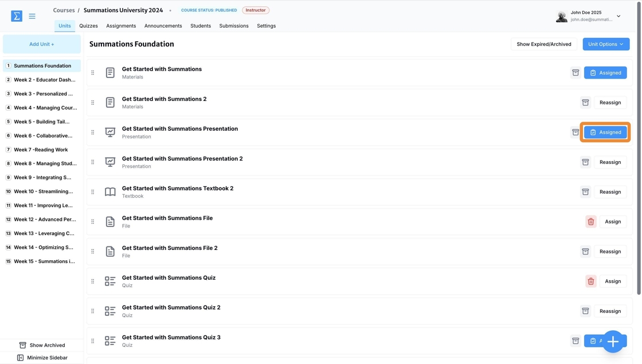Archive Get Started with Summations Quiz 3
642x364 pixels.
[576, 340]
